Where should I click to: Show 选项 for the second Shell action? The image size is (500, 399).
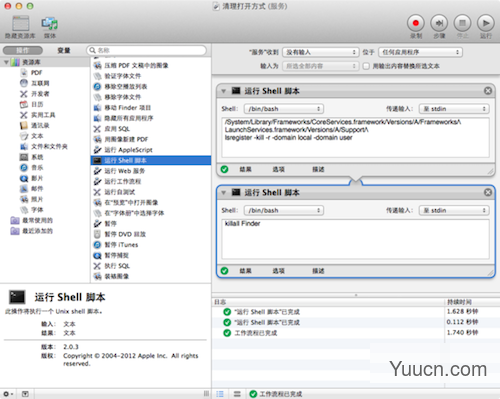coord(279,271)
